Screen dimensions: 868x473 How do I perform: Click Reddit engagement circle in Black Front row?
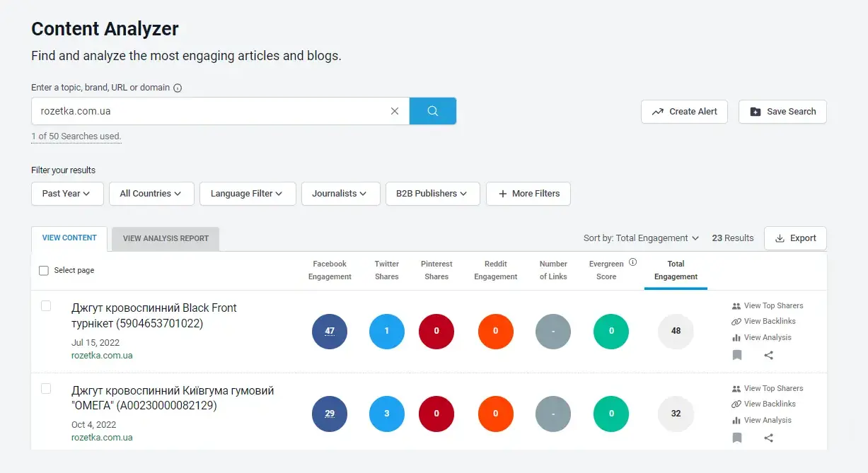click(x=496, y=331)
